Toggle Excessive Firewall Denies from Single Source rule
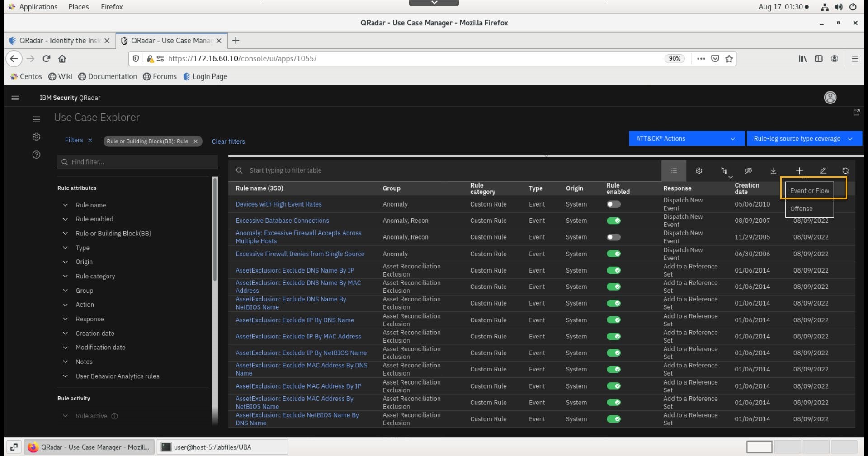 click(613, 254)
